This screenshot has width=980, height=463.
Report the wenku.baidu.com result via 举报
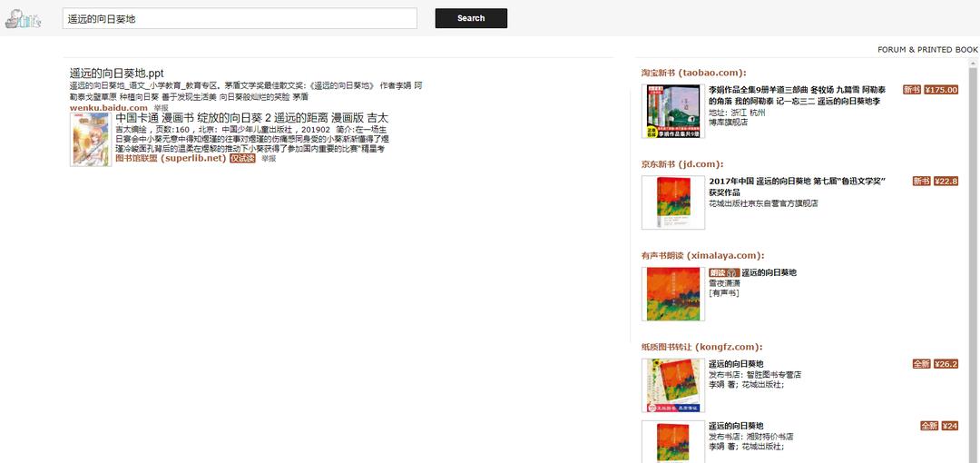162,108
